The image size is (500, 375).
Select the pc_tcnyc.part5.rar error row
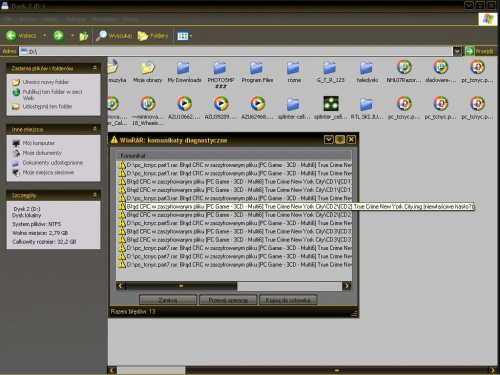coord(235,223)
